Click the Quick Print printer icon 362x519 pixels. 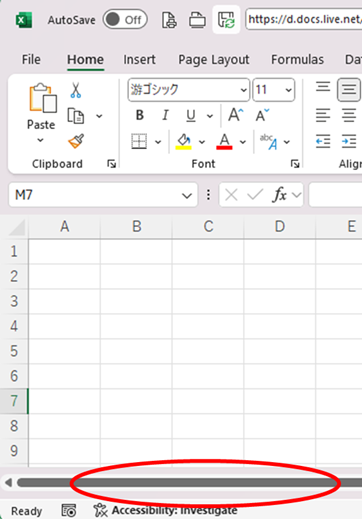tap(197, 20)
